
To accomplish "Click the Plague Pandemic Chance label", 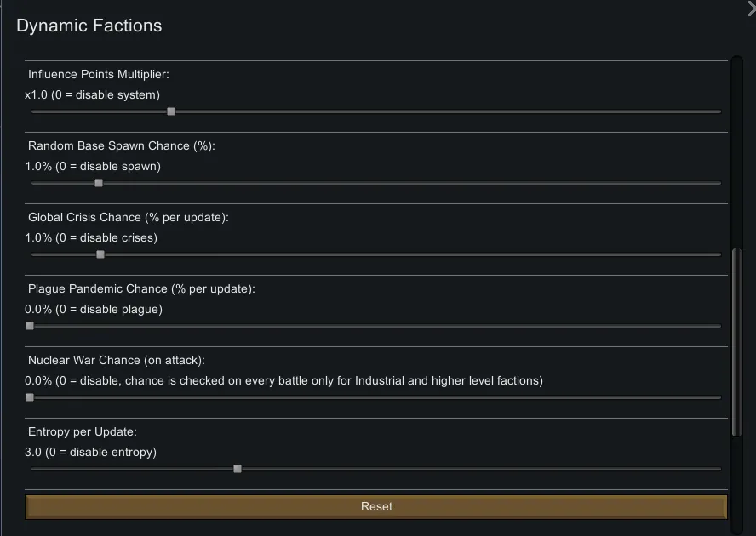I will click(141, 289).
